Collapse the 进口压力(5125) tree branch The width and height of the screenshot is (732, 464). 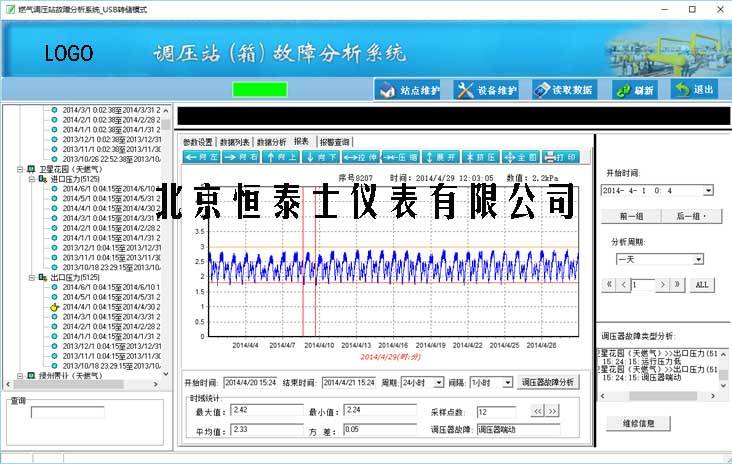click(x=32, y=179)
